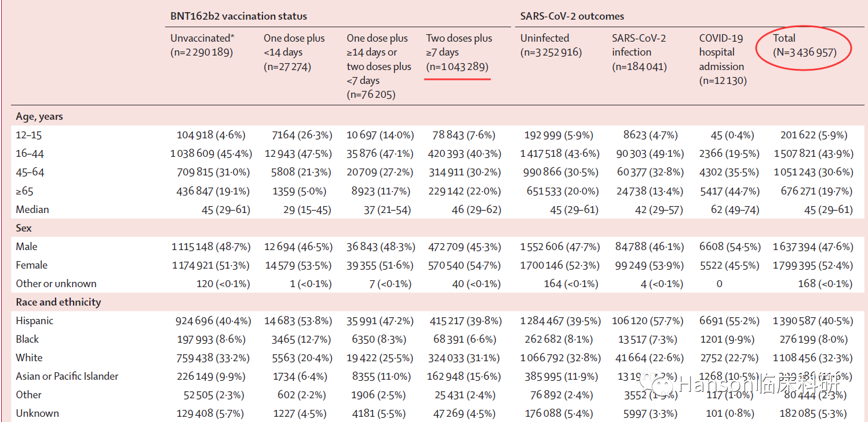Click the 'Total (N=3 436 957)' column header
The width and height of the screenshot is (868, 422).
805,45
